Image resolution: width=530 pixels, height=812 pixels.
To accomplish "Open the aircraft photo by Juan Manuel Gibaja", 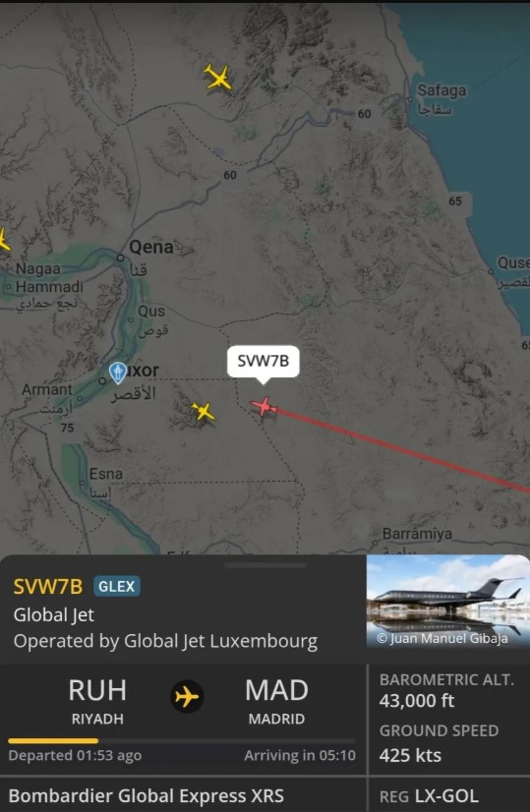I will 448,602.
